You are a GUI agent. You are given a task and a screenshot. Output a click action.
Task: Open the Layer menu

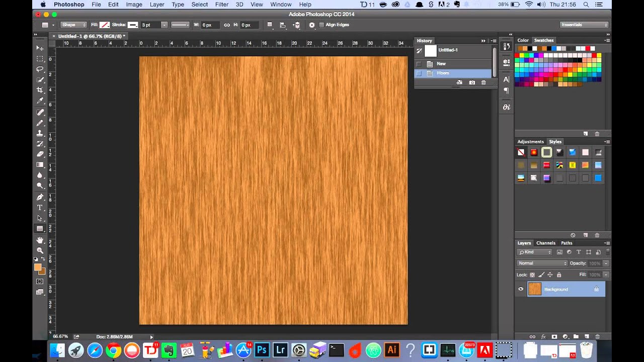(157, 5)
